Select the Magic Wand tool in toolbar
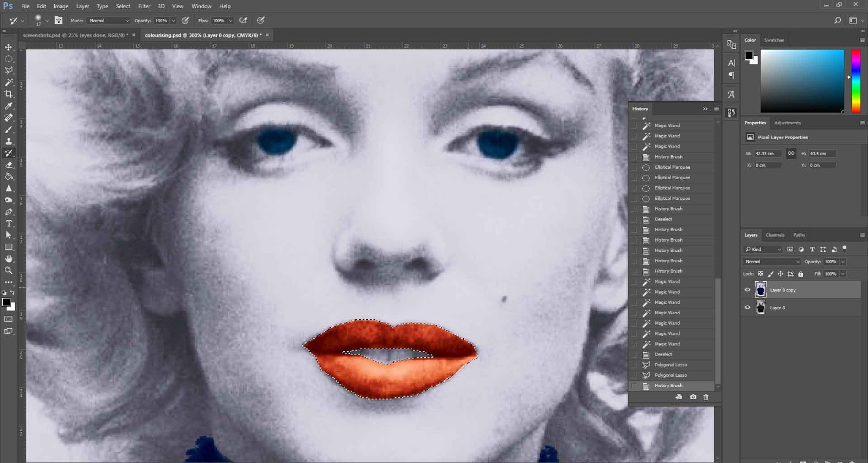Viewport: 868px width, 463px height. (x=9, y=83)
